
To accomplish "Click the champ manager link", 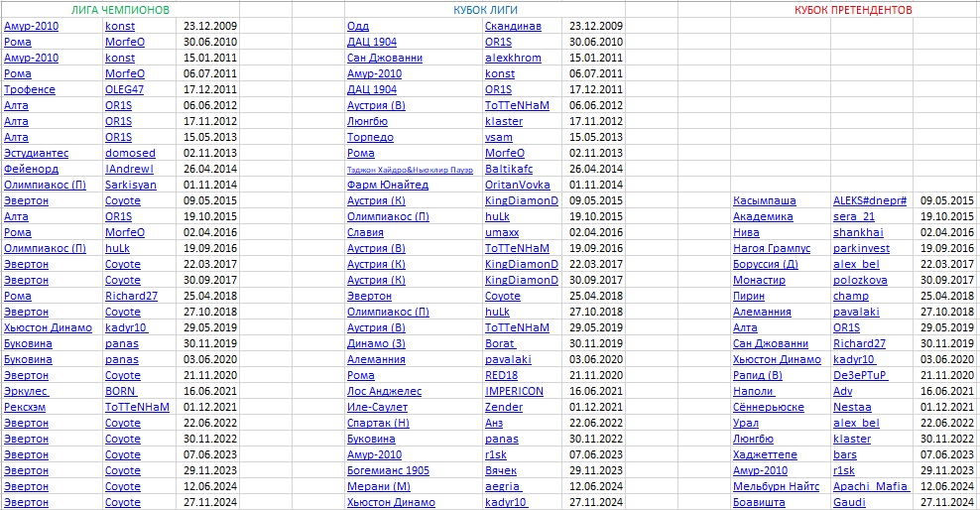I will (x=851, y=297).
